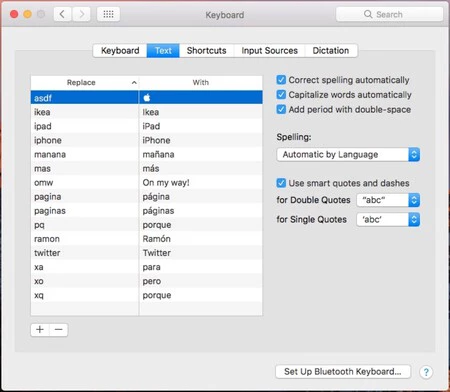Expand the Double Quotes style dropdown

point(388,200)
